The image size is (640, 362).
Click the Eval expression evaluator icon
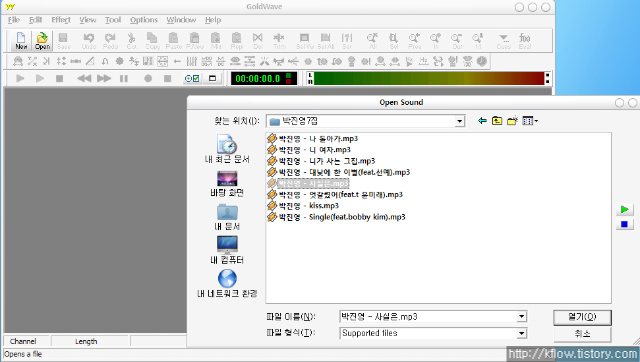(525, 41)
